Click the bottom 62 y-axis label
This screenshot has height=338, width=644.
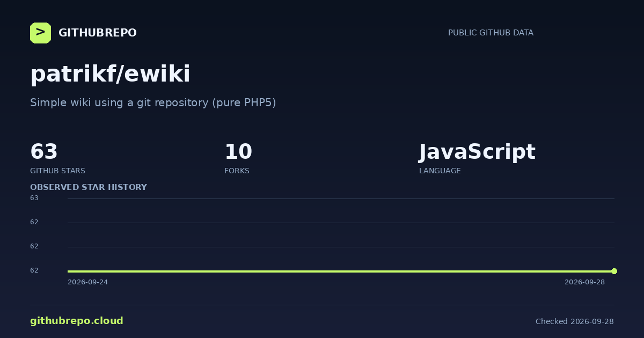coord(34,270)
